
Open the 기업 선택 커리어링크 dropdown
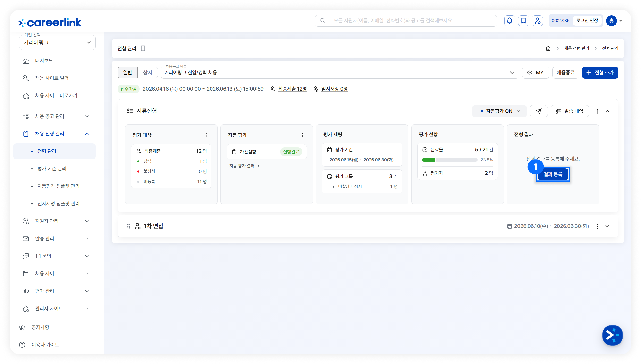tap(57, 42)
